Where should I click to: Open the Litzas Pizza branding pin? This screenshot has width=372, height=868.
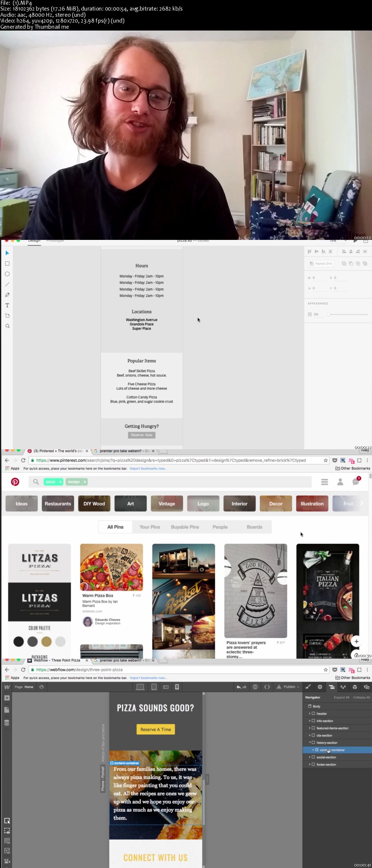pyautogui.click(x=40, y=600)
